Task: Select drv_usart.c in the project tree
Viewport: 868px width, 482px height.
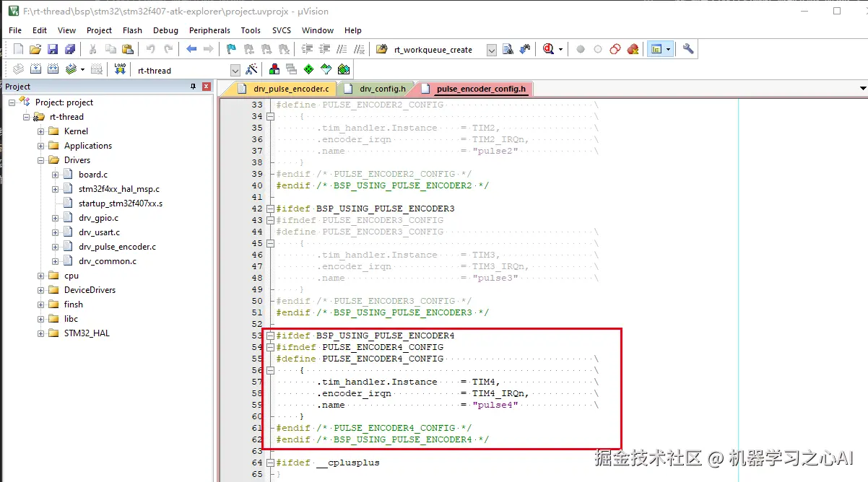Action: click(x=100, y=232)
